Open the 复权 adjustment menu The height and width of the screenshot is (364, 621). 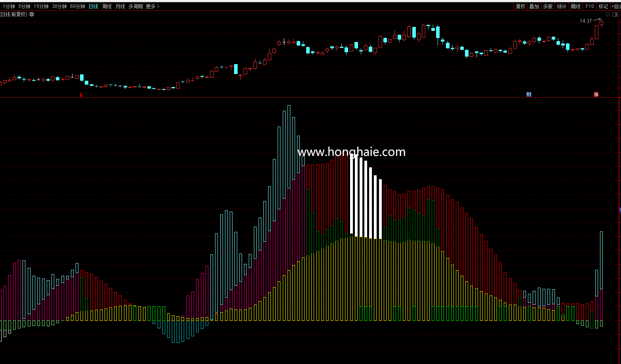520,6
